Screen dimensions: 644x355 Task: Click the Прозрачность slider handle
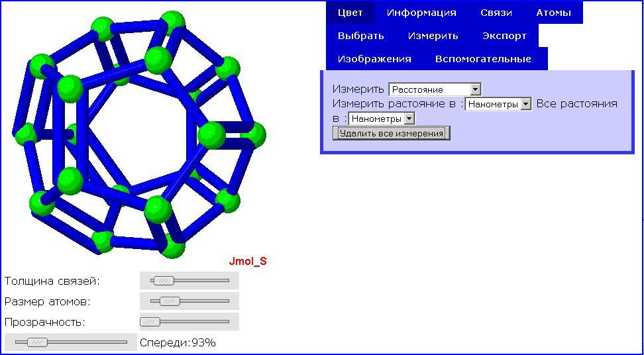(x=150, y=322)
